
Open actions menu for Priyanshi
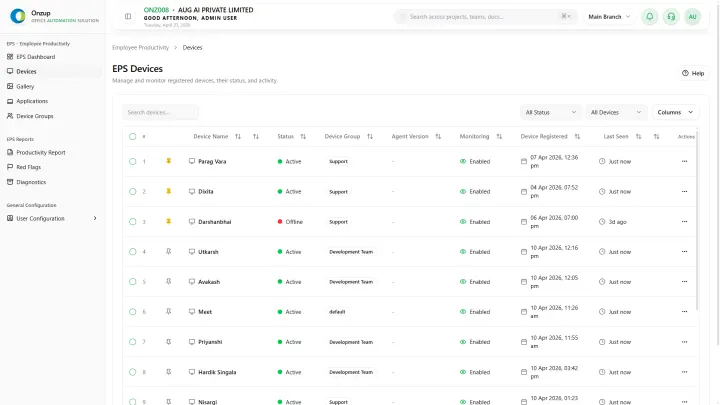click(684, 342)
